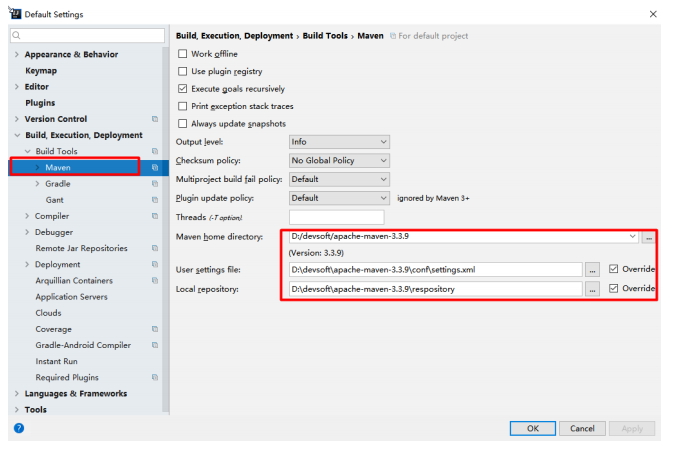676x449 pixels.
Task: Browse for User settings file
Action: (592, 270)
